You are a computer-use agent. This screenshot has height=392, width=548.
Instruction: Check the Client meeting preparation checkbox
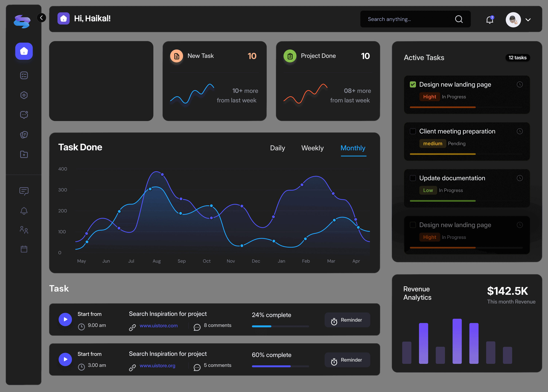(413, 131)
